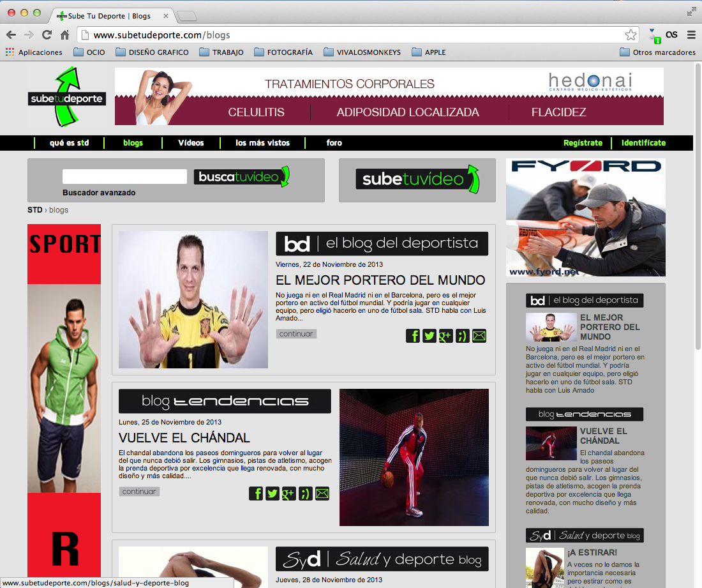Open the 'qué es std' menu item
The width and height of the screenshot is (702, 588).
[70, 143]
